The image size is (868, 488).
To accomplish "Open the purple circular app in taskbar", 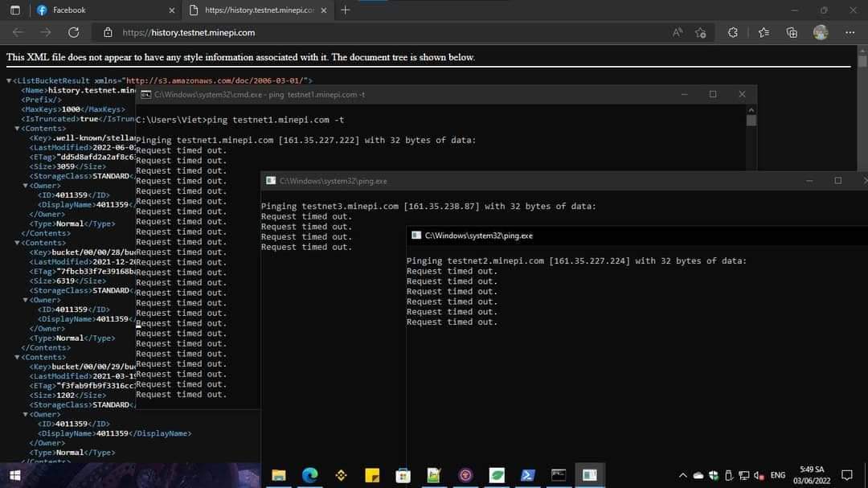I will coord(465,475).
